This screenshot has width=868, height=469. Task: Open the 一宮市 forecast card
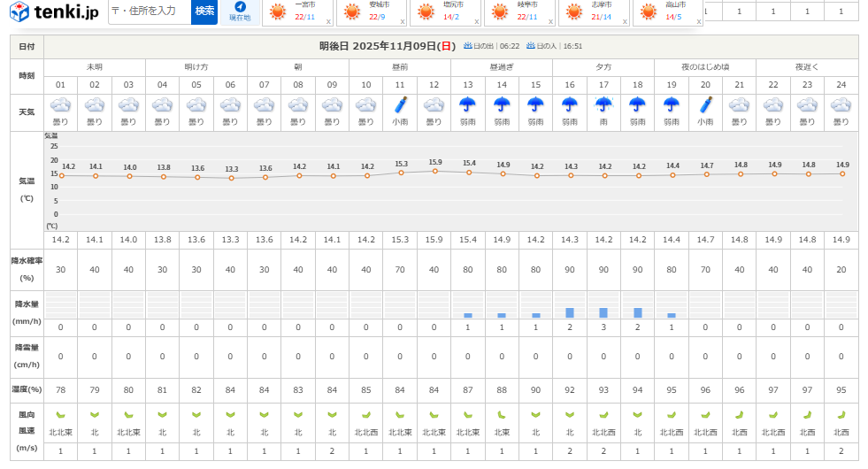(x=298, y=12)
